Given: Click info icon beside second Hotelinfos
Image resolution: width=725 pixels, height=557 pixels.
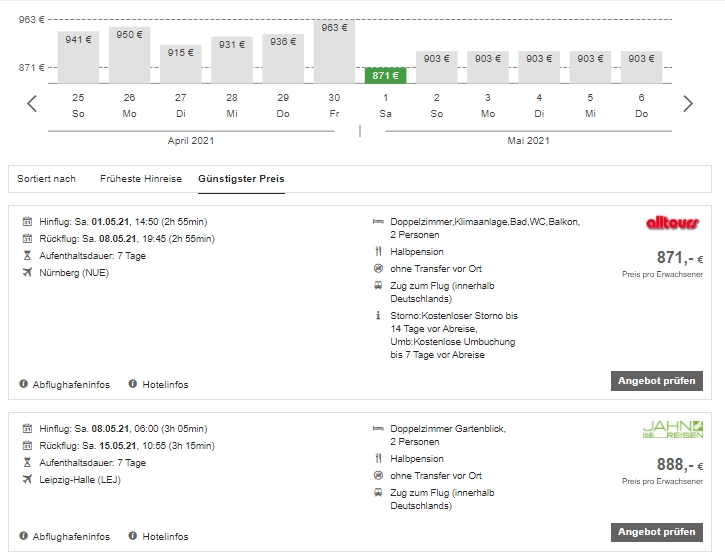Looking at the screenshot, I should tap(133, 536).
